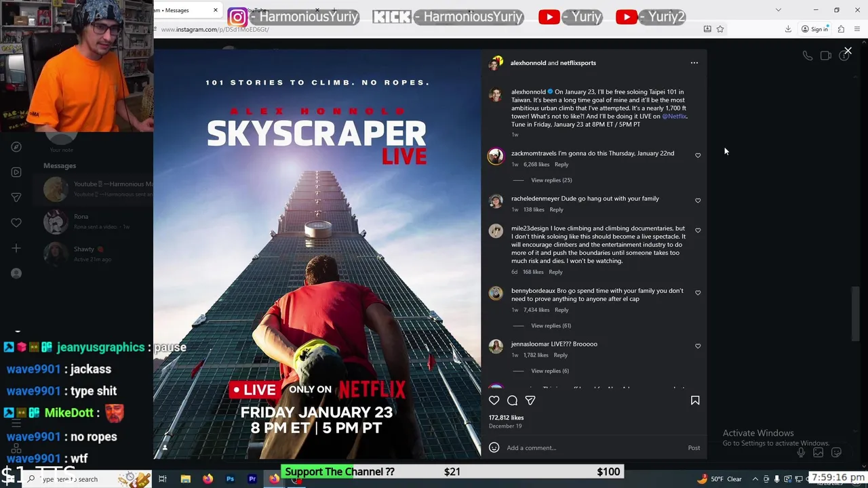Screen dimensions: 868x488
Task: Close the Instagram post overlay
Action: (x=848, y=51)
